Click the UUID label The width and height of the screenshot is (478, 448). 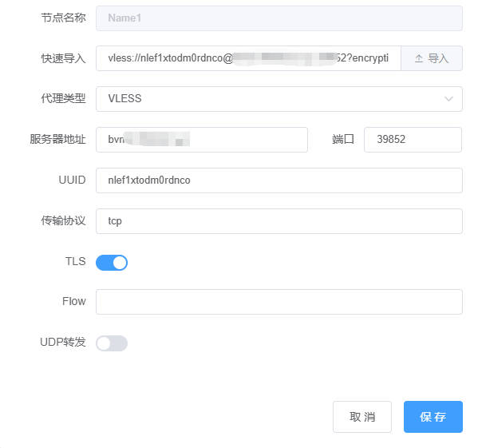click(x=72, y=180)
